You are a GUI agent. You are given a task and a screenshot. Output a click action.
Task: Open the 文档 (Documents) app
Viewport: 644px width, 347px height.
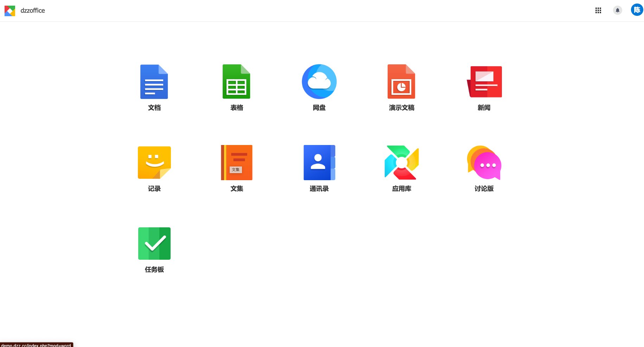pyautogui.click(x=154, y=82)
